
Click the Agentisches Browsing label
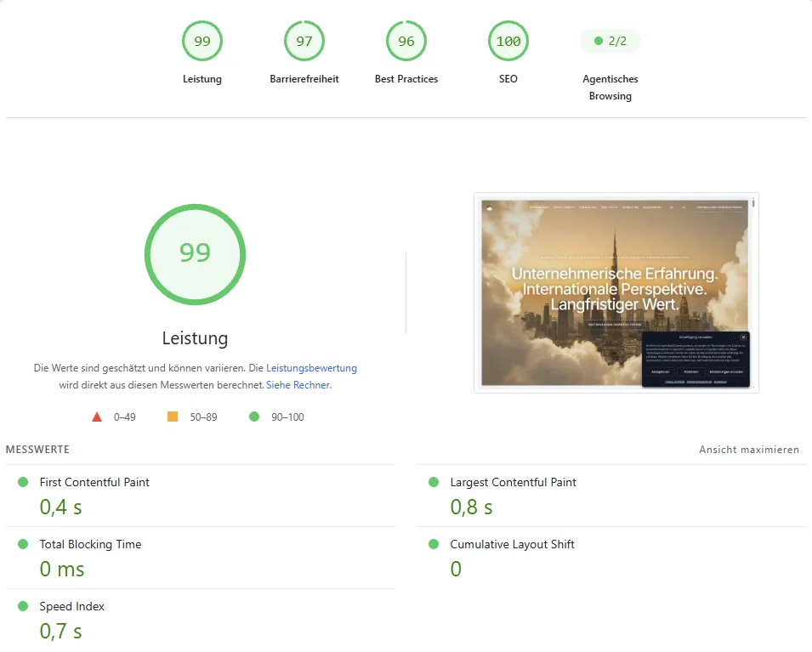[610, 87]
